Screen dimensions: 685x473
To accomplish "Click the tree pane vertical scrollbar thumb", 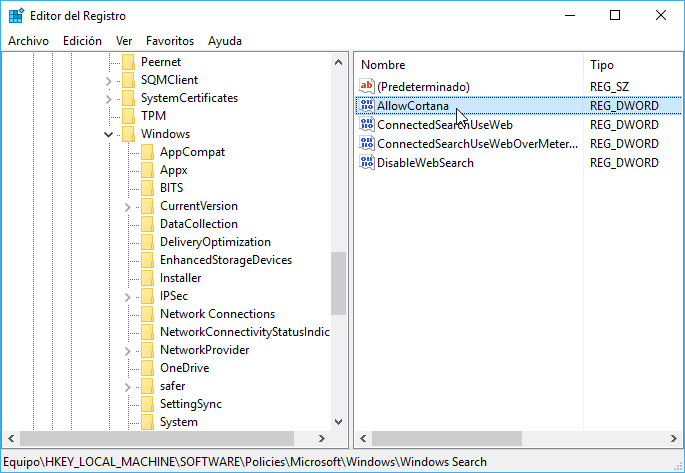I will click(338, 283).
